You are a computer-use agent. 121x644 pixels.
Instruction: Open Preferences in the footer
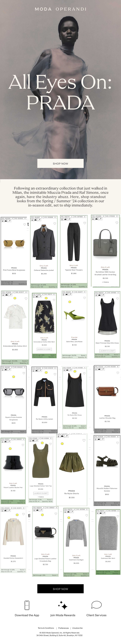click(63, 628)
